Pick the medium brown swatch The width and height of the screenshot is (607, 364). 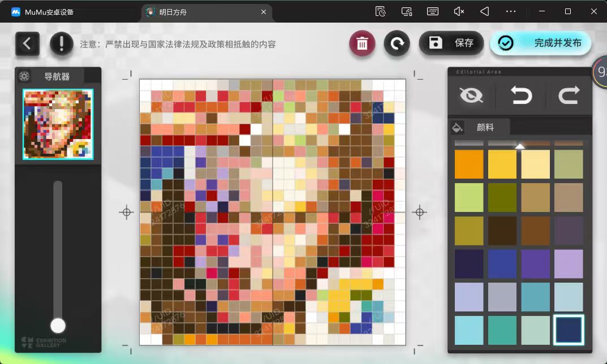535,231
